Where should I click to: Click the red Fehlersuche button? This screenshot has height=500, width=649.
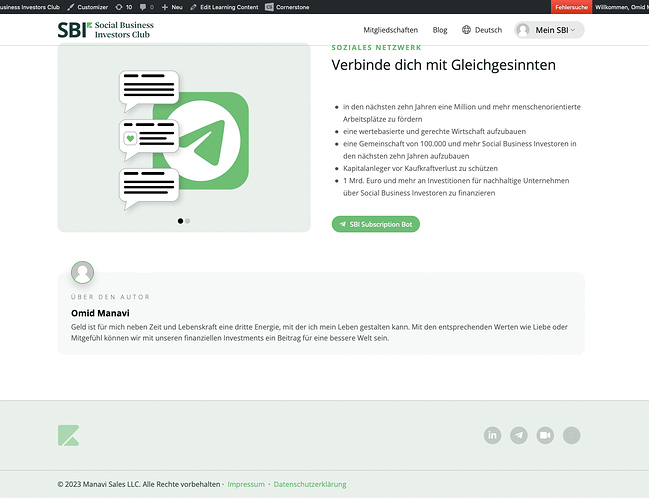[x=571, y=7]
